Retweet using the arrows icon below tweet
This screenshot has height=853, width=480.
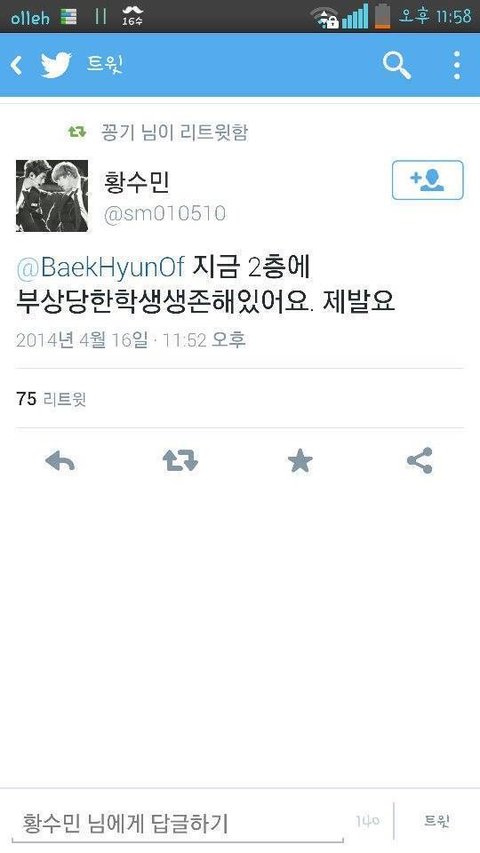tap(180, 461)
